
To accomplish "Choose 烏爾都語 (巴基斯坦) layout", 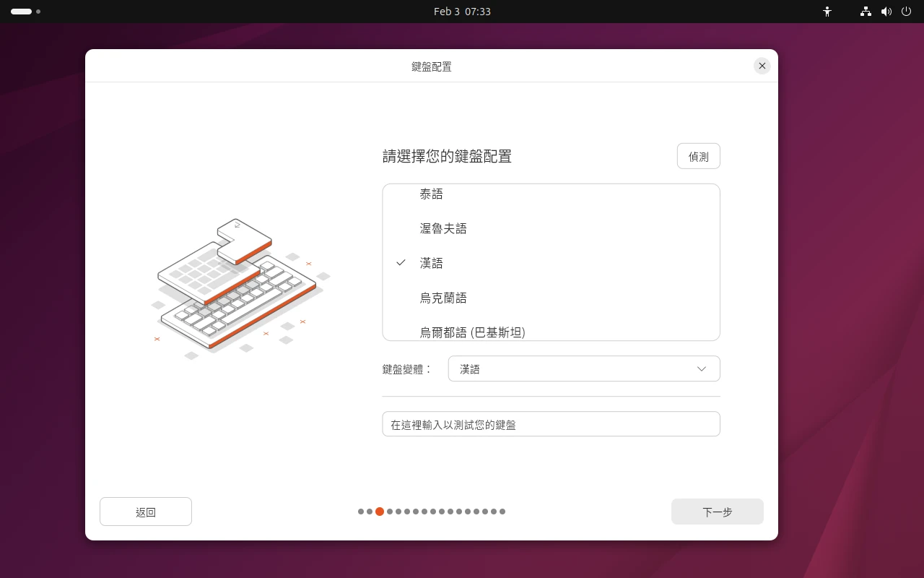I will click(472, 332).
